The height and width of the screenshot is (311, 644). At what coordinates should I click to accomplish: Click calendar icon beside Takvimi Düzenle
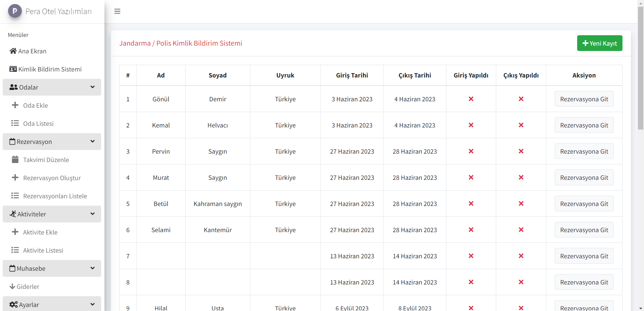tap(15, 159)
